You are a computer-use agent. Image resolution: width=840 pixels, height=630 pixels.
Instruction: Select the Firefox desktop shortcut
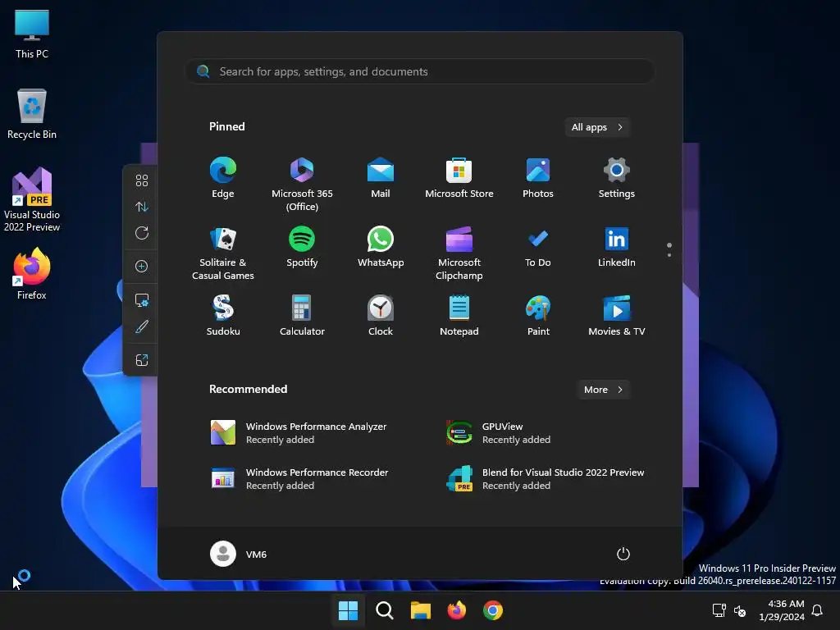click(32, 274)
